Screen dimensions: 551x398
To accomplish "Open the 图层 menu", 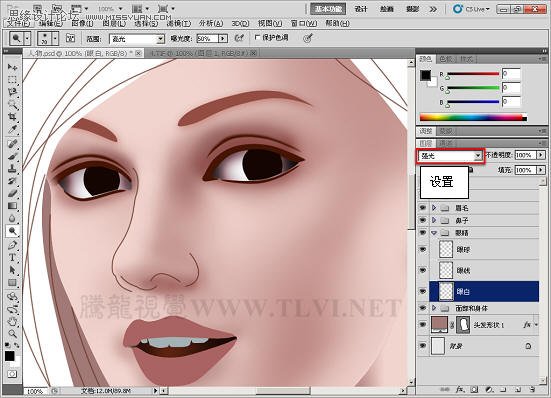I will pos(114,24).
